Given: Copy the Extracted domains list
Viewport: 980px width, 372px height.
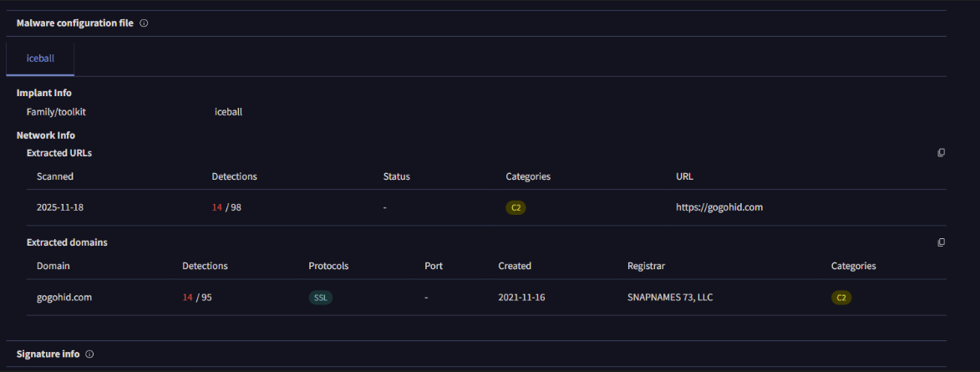Looking at the screenshot, I should click(941, 242).
